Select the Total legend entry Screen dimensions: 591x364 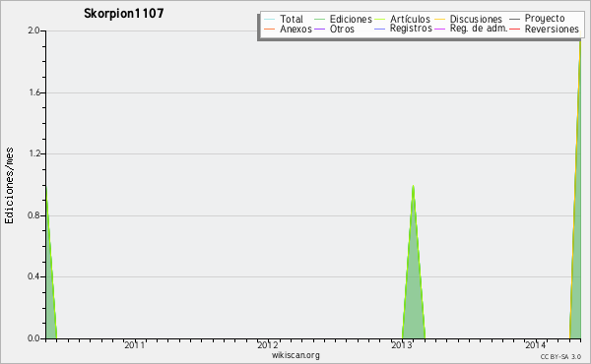[x=284, y=19]
